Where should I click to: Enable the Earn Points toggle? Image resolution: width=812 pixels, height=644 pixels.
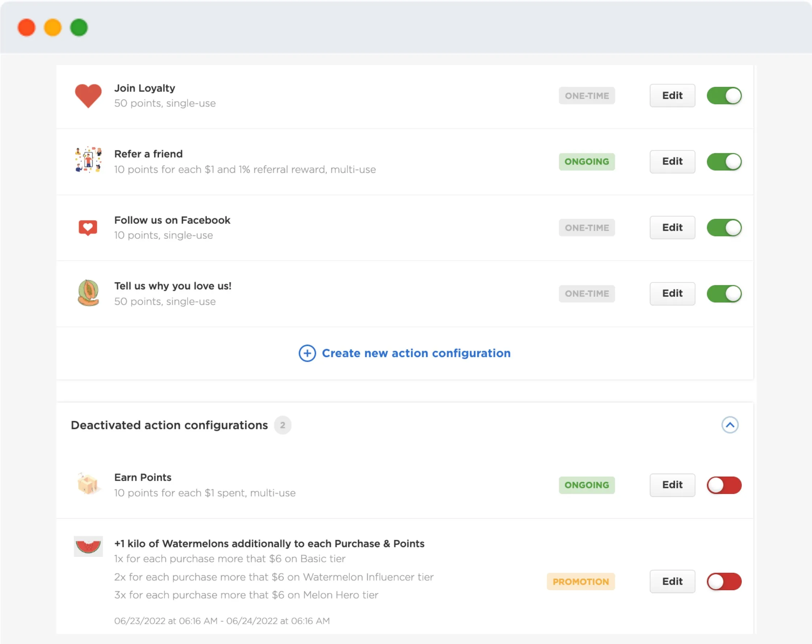pyautogui.click(x=724, y=485)
